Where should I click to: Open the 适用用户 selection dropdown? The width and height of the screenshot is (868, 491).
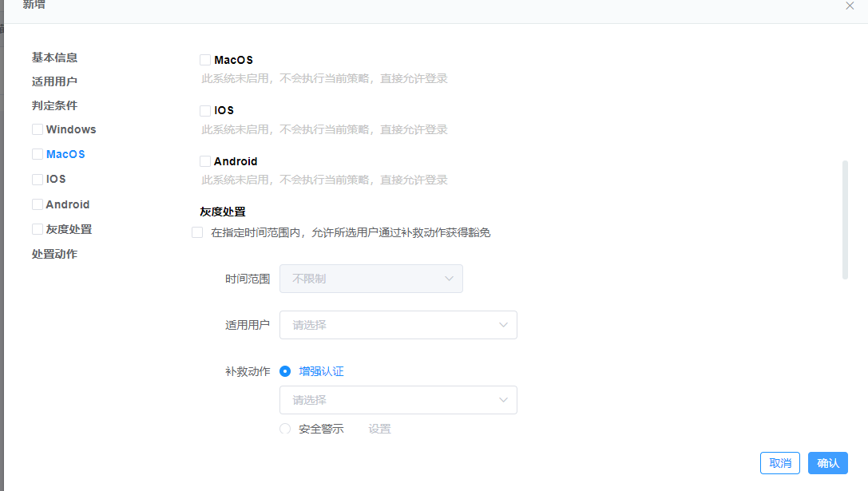(x=398, y=325)
